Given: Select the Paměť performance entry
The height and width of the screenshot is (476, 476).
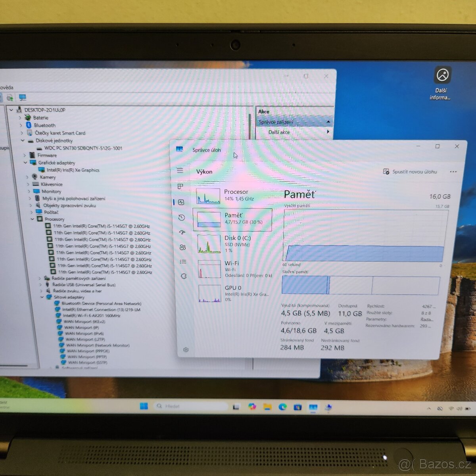Looking at the screenshot, I should pos(233,219).
